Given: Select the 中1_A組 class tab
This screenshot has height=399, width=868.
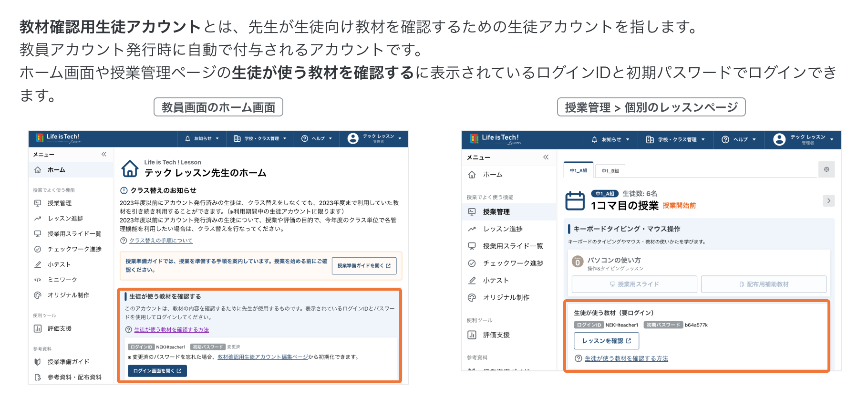Looking at the screenshot, I should point(579,170).
